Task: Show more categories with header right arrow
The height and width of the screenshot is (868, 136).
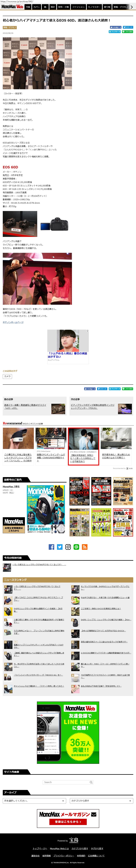Action: 132,7
